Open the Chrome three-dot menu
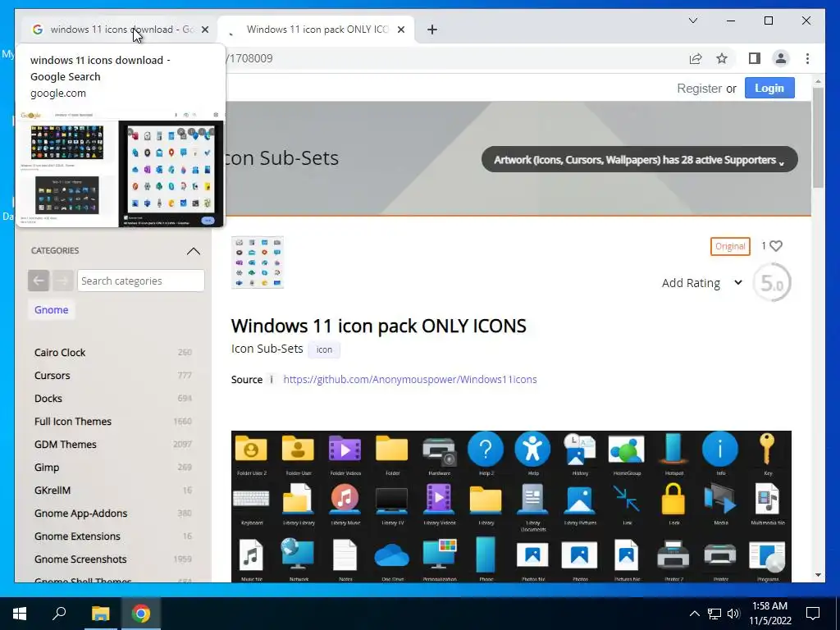Screen dimensions: 840x630 807,58
